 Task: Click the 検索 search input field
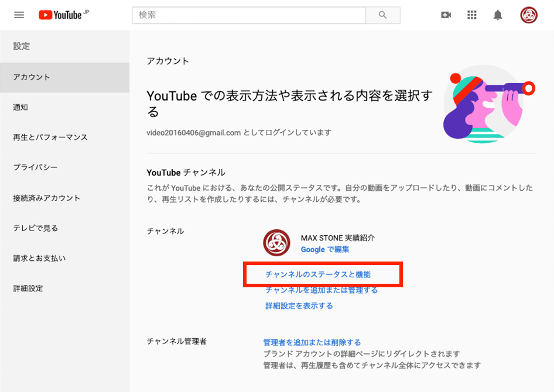(x=246, y=15)
